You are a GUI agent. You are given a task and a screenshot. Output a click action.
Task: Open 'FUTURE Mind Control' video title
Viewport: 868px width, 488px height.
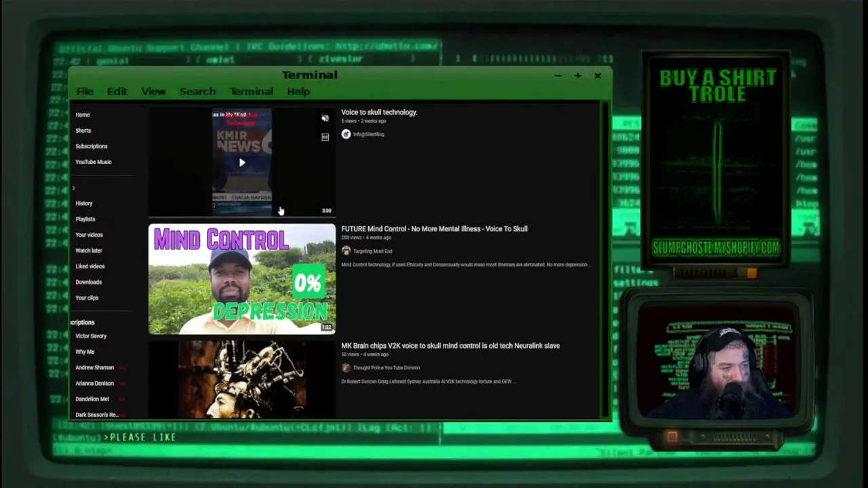[434, 229]
